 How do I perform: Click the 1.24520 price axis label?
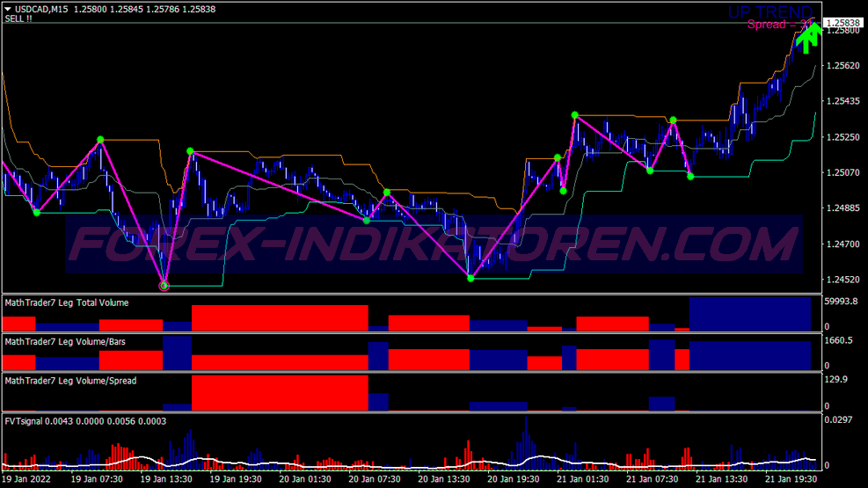coord(842,280)
